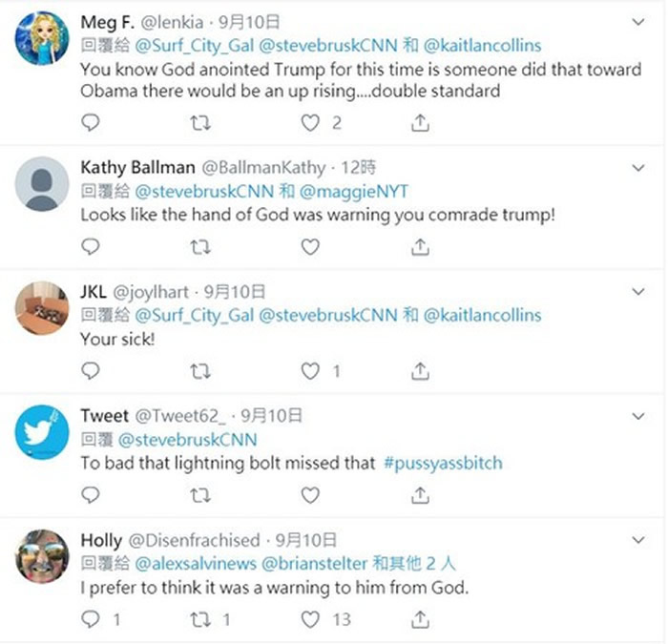Like Meg F.'s tweet

[310, 122]
